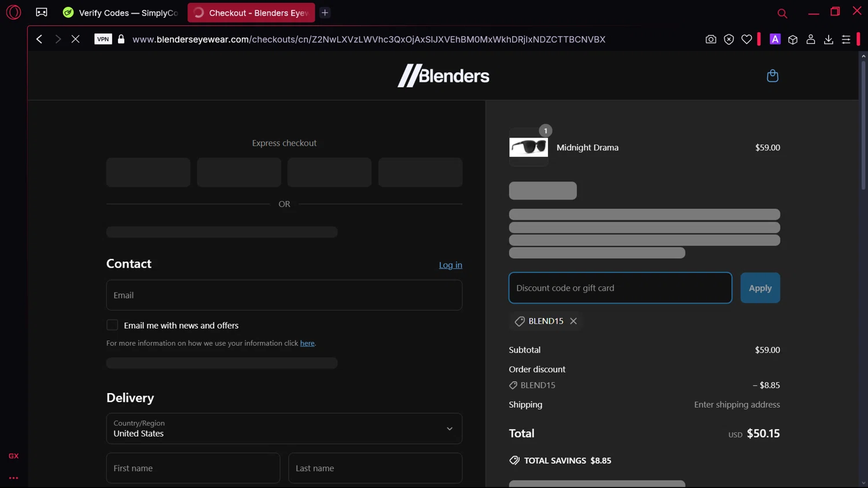This screenshot has height=488, width=868.
Task: Click the Discount code or gift card field
Action: click(x=620, y=288)
